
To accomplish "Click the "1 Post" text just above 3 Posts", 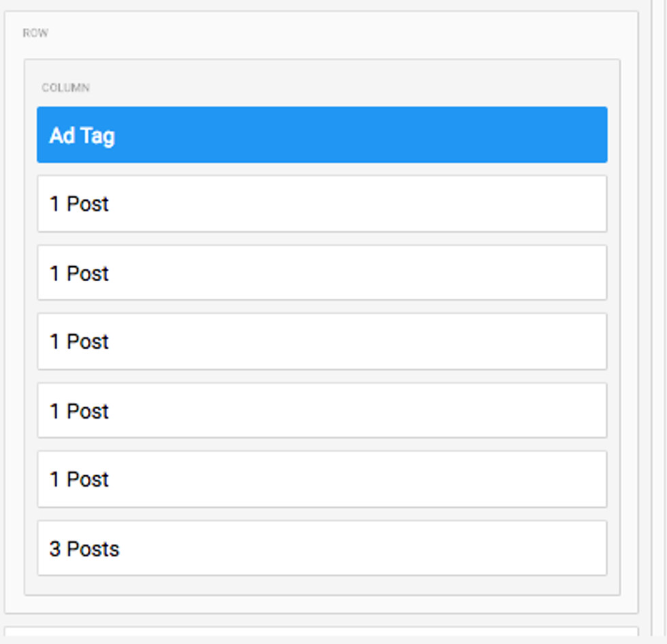I will [79, 479].
